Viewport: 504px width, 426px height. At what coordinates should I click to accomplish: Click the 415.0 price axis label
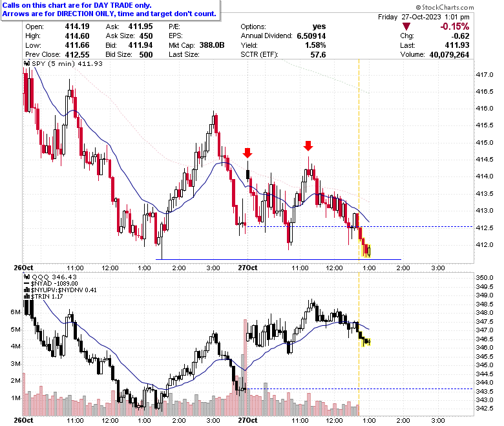(485, 142)
